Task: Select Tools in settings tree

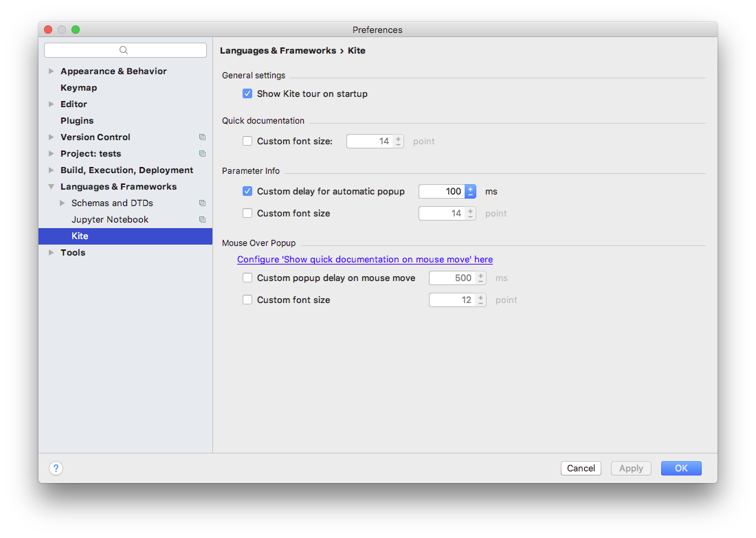Action: tap(73, 253)
